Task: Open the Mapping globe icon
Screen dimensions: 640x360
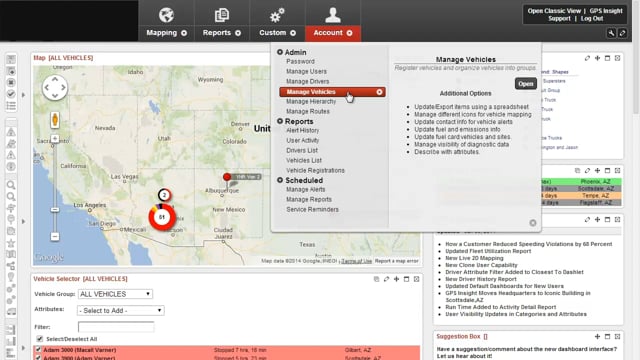Action: [x=166, y=15]
